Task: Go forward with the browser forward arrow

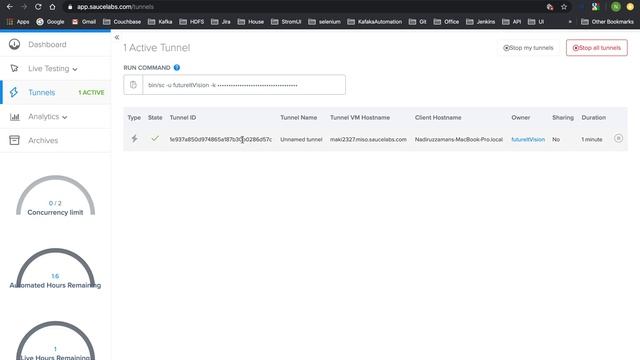Action: coord(24,7)
